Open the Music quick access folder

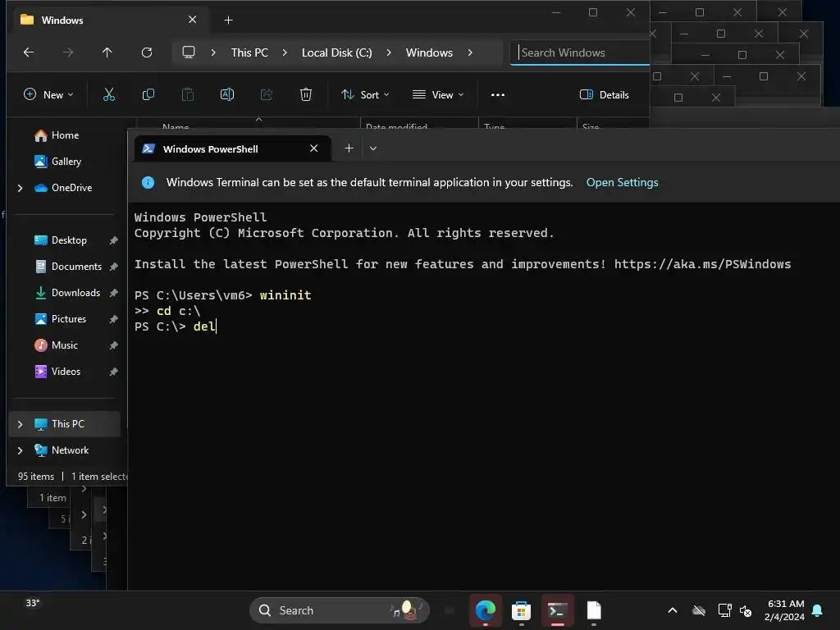[57, 345]
